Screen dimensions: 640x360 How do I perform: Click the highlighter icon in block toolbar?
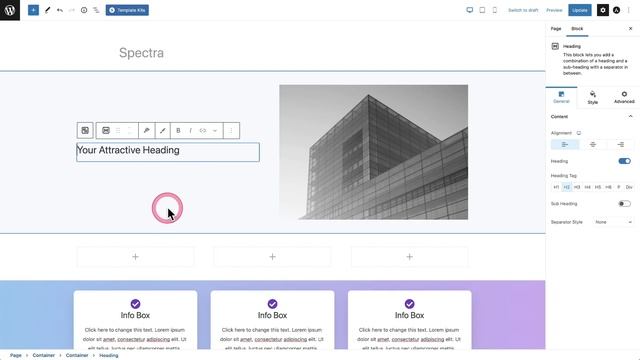[x=147, y=131]
